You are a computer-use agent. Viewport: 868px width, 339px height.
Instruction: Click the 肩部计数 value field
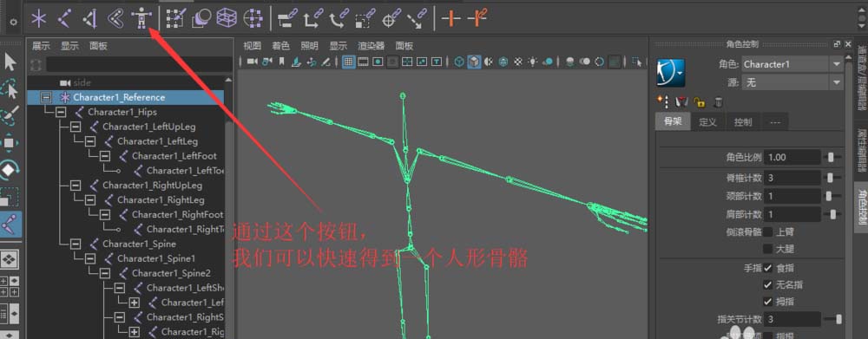tap(792, 214)
